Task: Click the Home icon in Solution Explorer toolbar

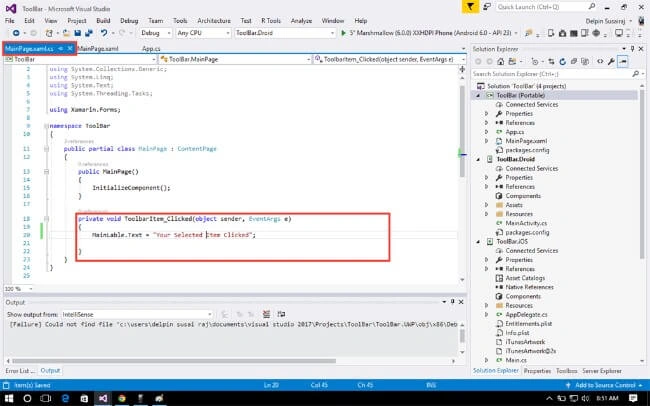Action: click(x=501, y=62)
